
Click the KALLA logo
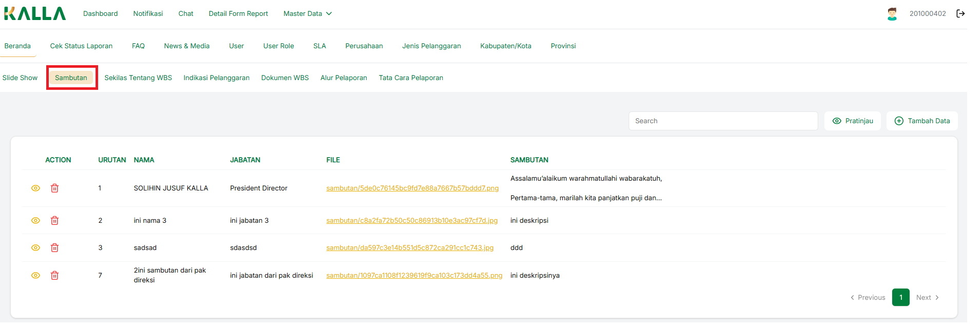[x=35, y=14]
